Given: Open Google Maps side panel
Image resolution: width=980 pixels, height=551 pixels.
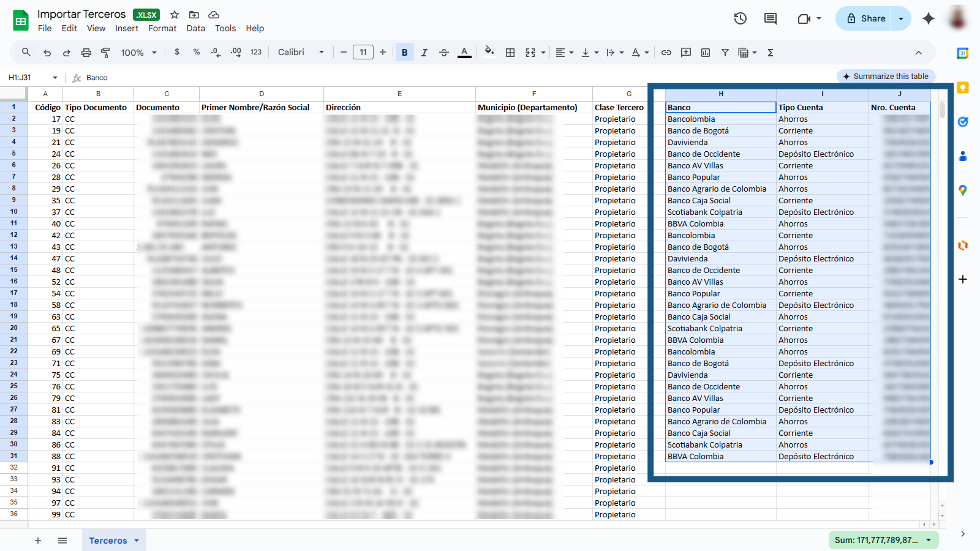Looking at the screenshot, I should 963,190.
